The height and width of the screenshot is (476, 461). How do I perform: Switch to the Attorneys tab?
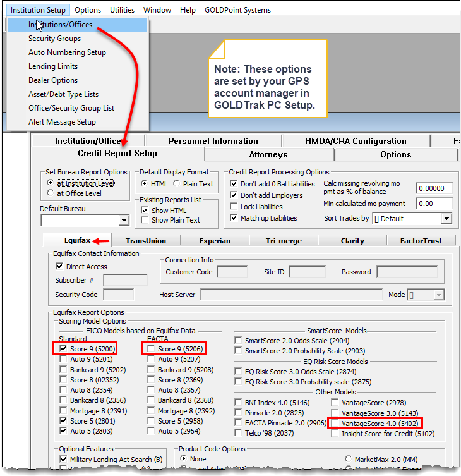click(x=268, y=154)
